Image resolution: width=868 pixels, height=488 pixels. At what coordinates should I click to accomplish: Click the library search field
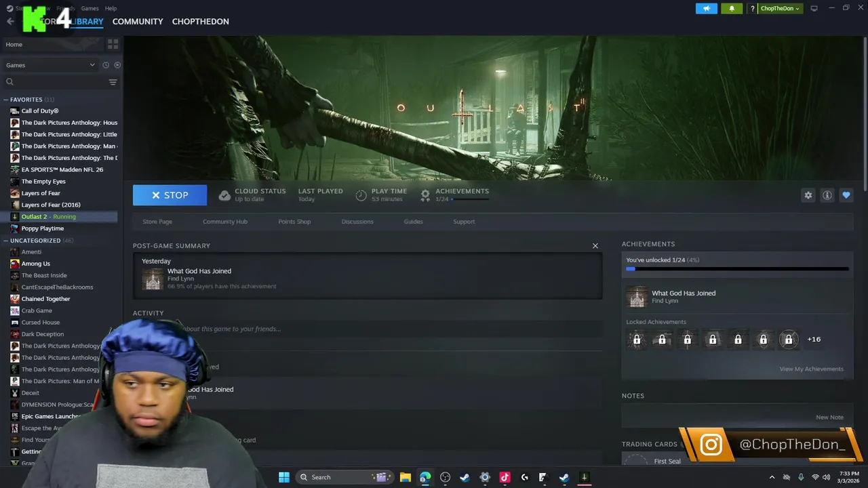[x=56, y=82]
